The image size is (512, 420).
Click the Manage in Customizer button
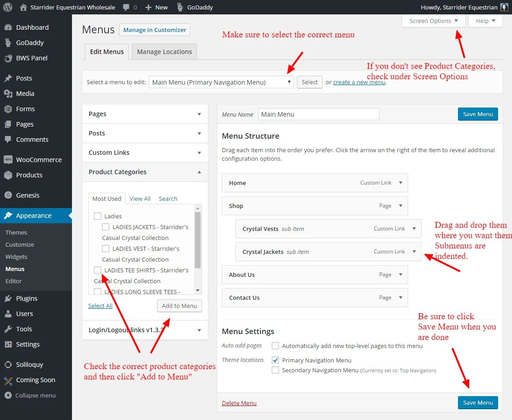[154, 30]
